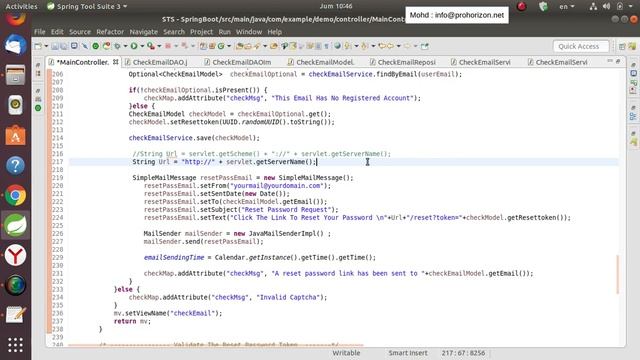Click the Spring Tool Suite dock icon
Image resolution: width=640 pixels, height=360 pixels.
pos(16,225)
